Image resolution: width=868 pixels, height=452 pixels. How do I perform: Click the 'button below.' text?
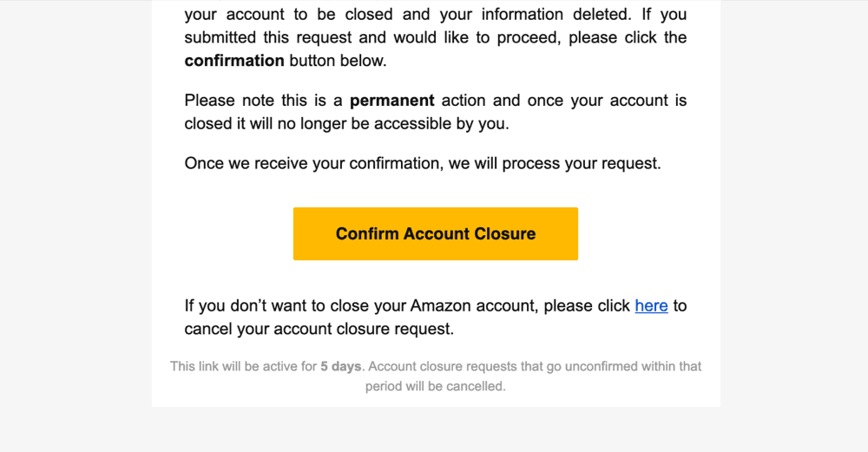click(338, 61)
